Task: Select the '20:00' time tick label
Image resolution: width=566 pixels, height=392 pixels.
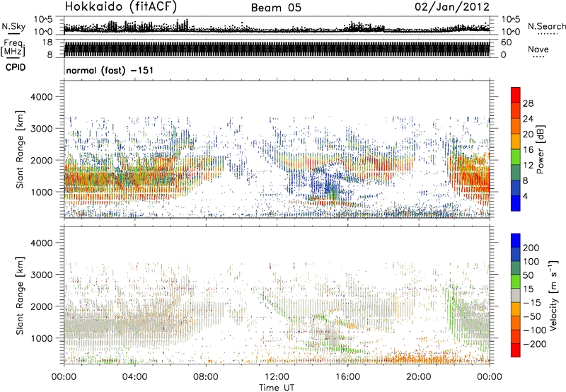Action: tap(419, 377)
